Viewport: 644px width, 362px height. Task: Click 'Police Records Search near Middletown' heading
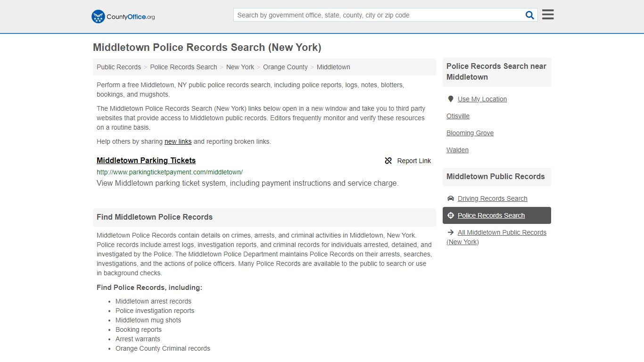[x=496, y=72]
